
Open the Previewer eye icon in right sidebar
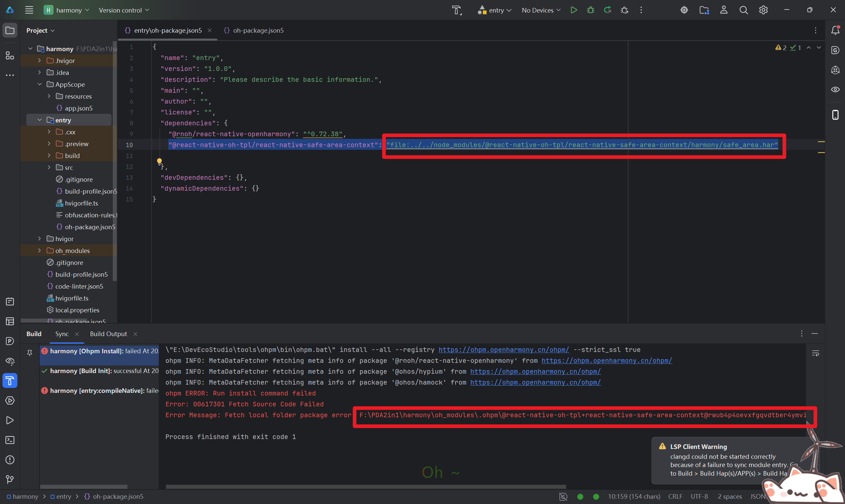(835, 90)
